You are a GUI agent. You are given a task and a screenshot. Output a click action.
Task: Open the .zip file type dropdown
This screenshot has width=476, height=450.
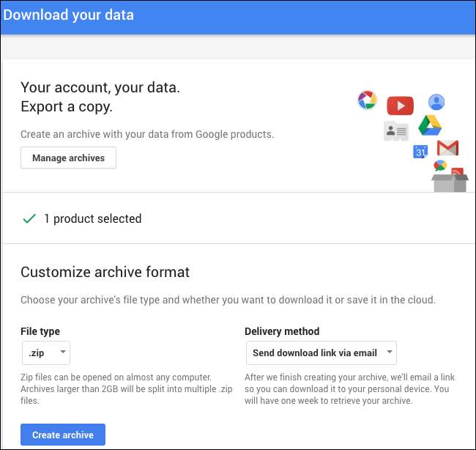[47, 353]
